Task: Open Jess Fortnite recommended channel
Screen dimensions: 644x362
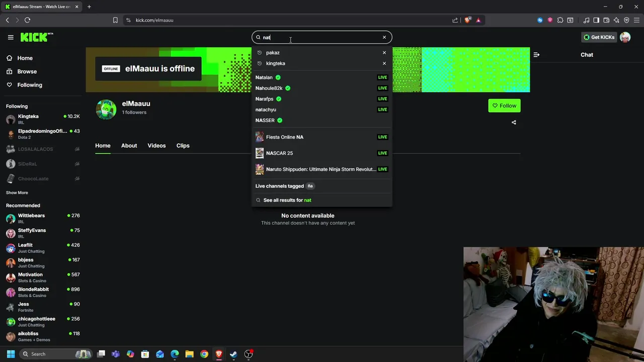Action: point(43,307)
